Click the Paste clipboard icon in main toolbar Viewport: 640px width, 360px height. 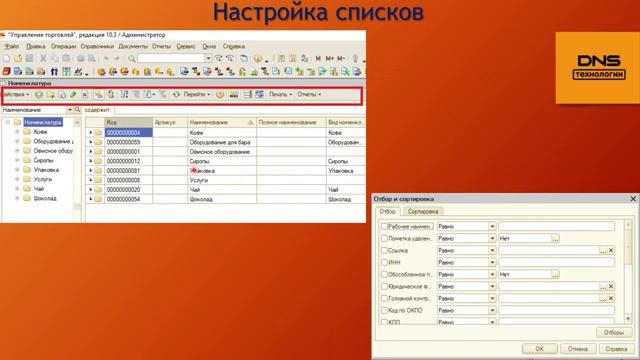66,59
